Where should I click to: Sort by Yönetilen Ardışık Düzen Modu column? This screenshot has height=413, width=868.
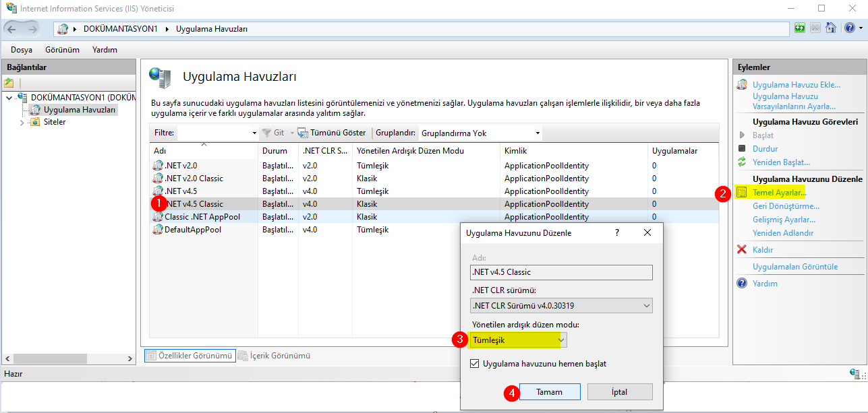(x=426, y=151)
